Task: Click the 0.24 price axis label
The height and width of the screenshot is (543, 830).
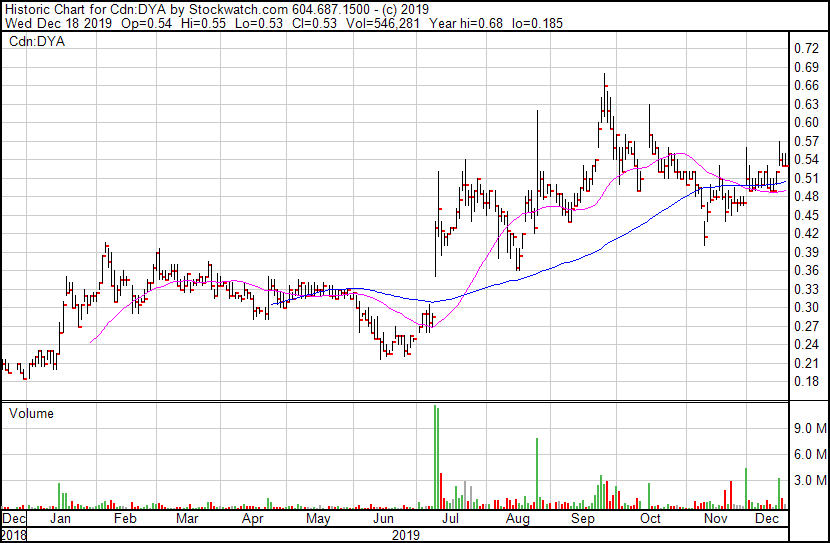Action: click(x=807, y=345)
